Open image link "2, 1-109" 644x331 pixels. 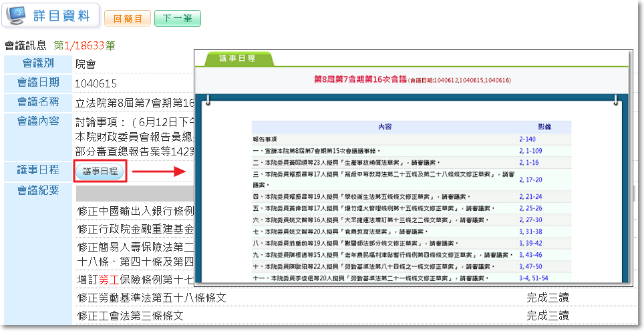coord(530,151)
